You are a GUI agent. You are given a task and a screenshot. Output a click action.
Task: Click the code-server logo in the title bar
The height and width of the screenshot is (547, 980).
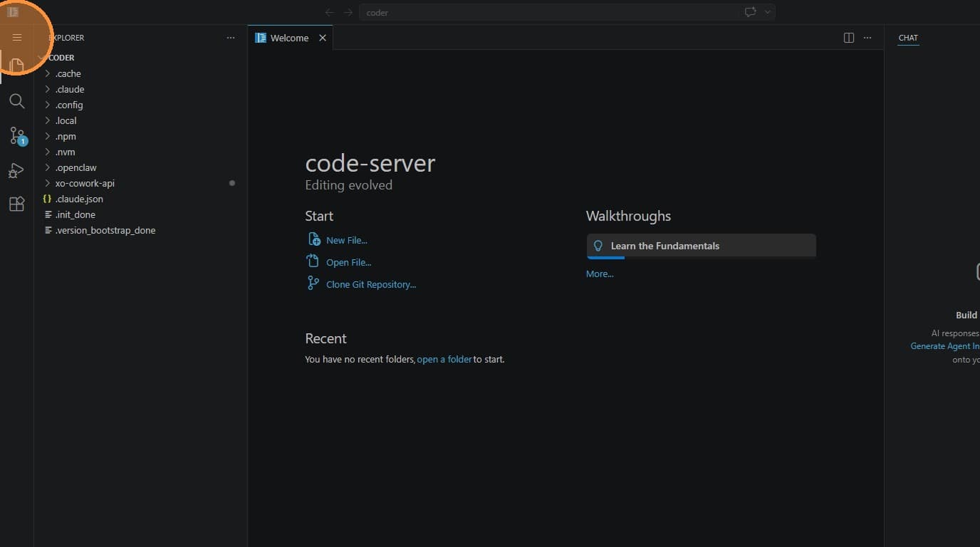13,12
